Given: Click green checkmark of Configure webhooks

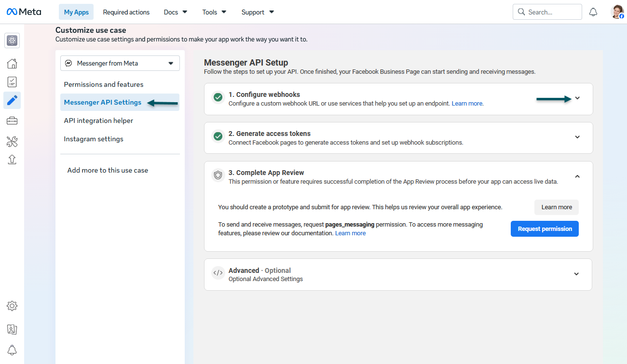Looking at the screenshot, I should (218, 97).
